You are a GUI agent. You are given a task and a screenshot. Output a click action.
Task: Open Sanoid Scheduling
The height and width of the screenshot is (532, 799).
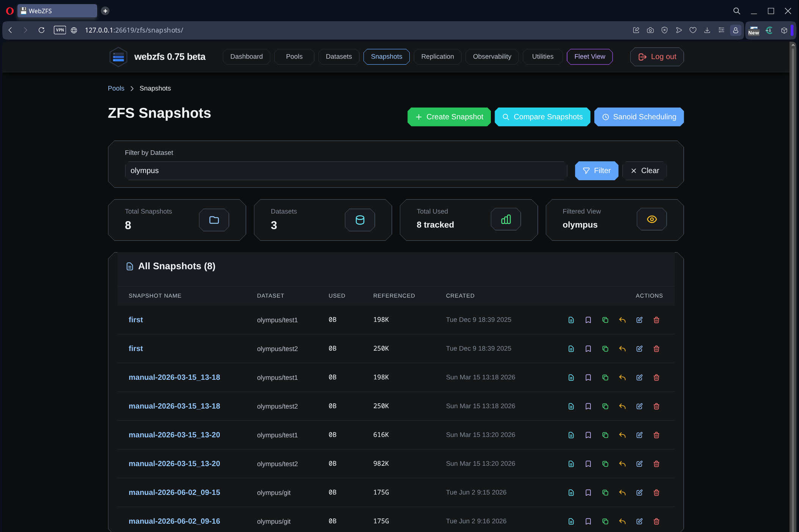(639, 117)
